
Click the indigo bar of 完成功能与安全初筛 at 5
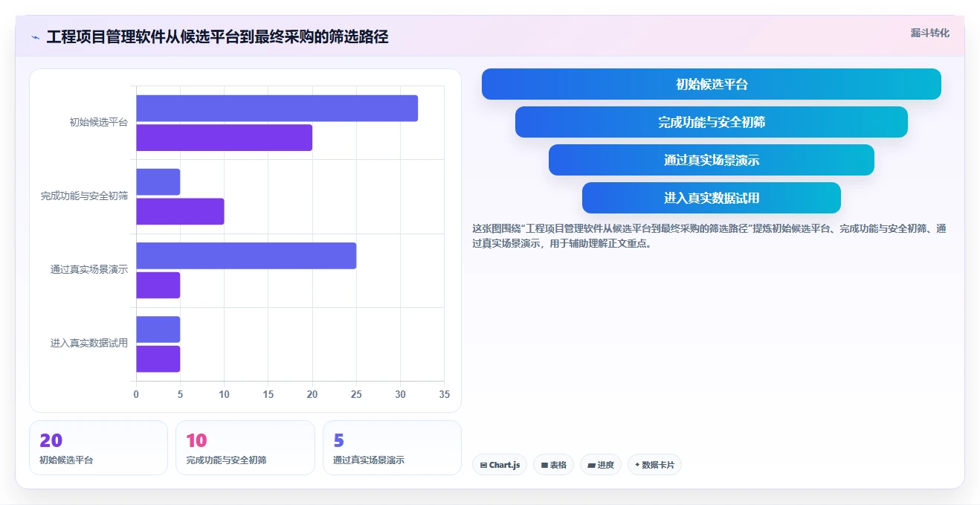tap(158, 182)
